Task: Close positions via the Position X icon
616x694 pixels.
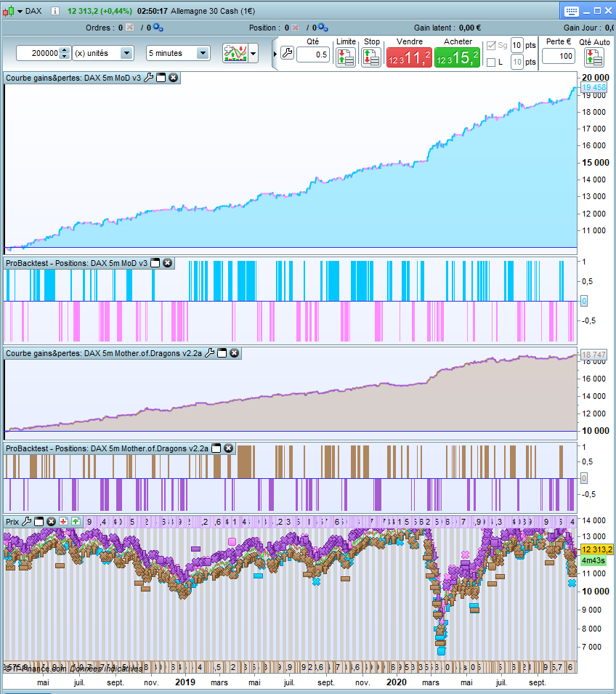Action: pyautogui.click(x=295, y=28)
